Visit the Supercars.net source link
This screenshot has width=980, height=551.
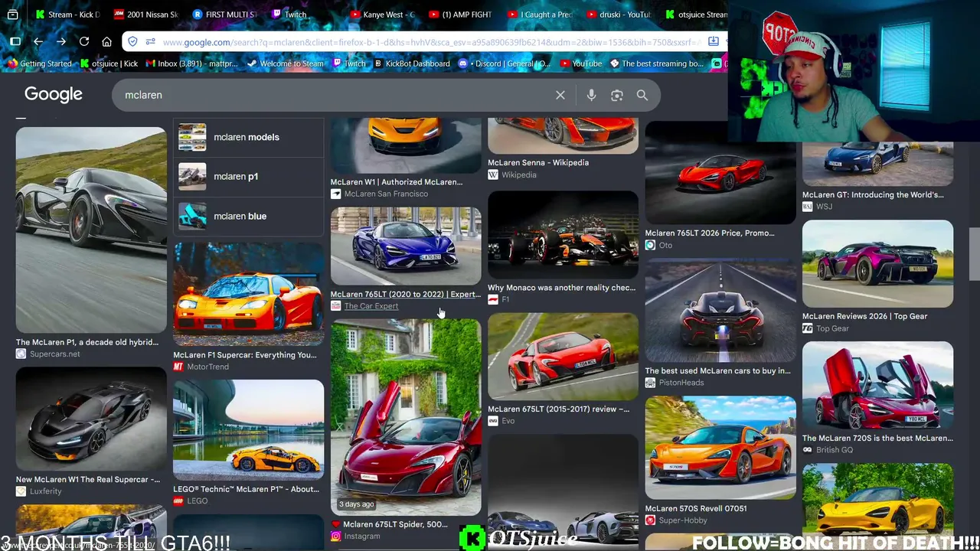(48, 354)
